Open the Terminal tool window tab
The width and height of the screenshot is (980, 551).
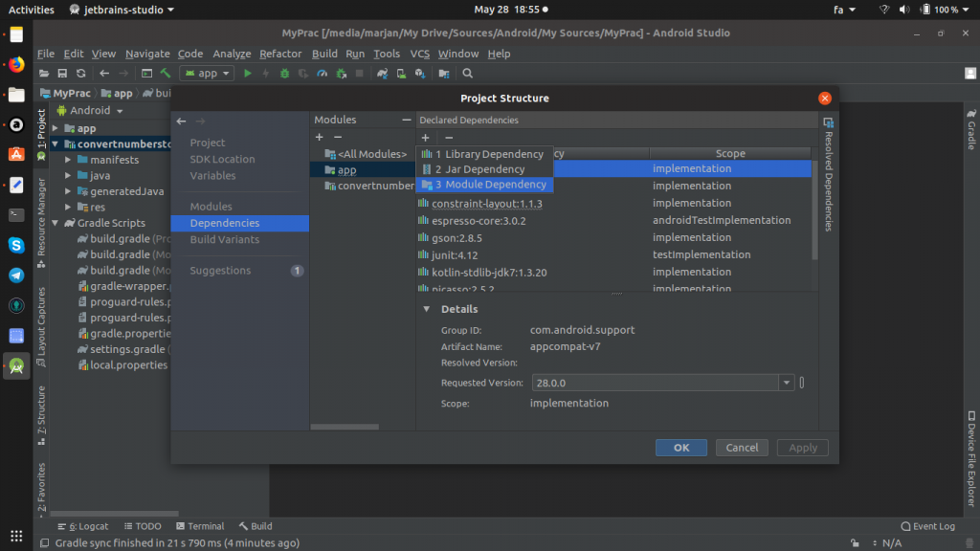tap(200, 526)
